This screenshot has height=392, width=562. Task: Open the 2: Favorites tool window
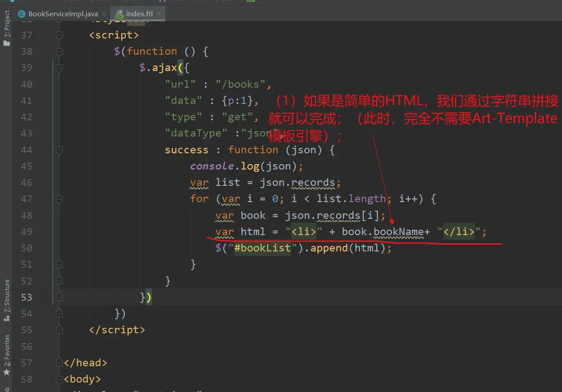(6, 355)
